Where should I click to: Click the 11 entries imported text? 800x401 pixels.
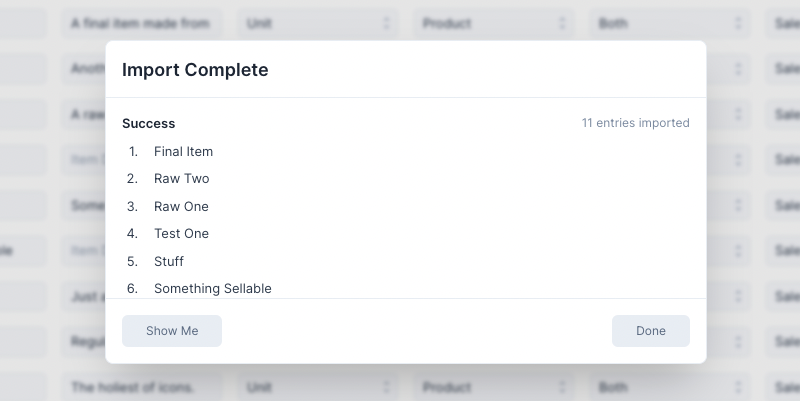635,123
